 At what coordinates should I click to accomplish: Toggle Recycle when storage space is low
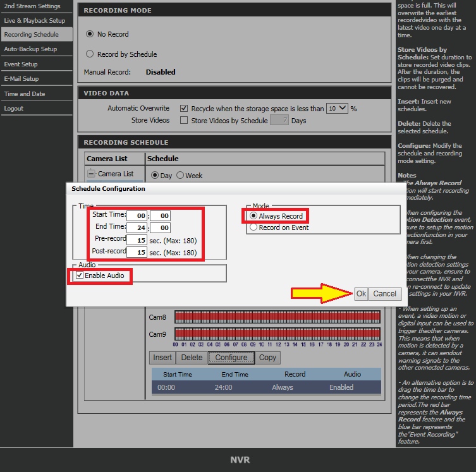pyautogui.click(x=184, y=109)
